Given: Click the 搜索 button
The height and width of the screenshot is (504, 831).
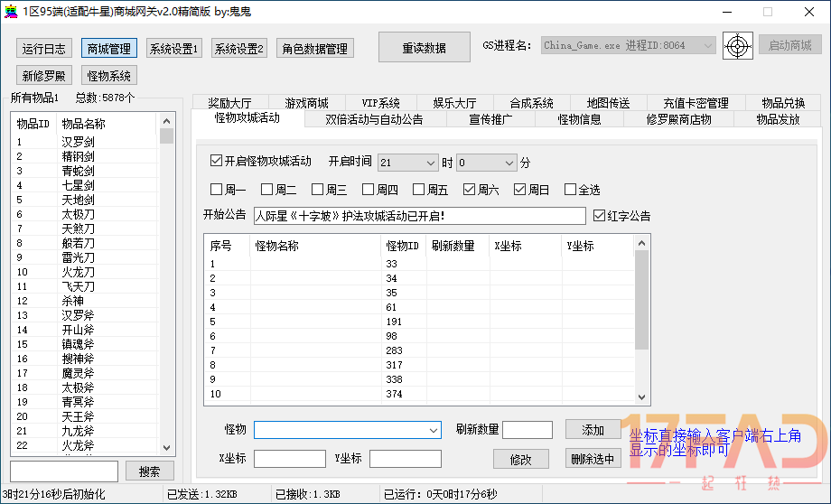Looking at the screenshot, I should tap(149, 471).
